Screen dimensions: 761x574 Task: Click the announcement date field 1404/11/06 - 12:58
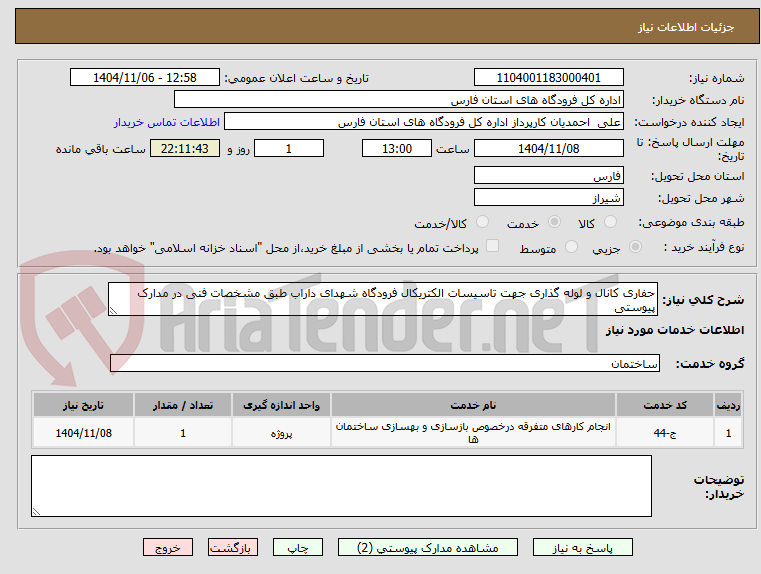[145, 78]
